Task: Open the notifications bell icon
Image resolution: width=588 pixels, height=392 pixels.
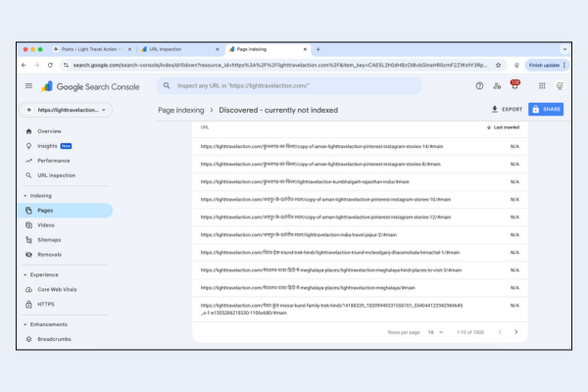Action: click(514, 86)
